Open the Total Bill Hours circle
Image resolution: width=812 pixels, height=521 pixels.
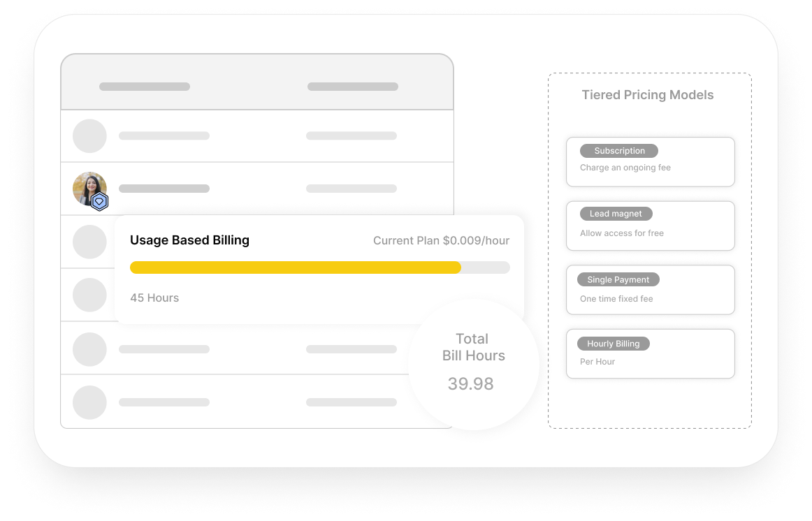coord(473,364)
